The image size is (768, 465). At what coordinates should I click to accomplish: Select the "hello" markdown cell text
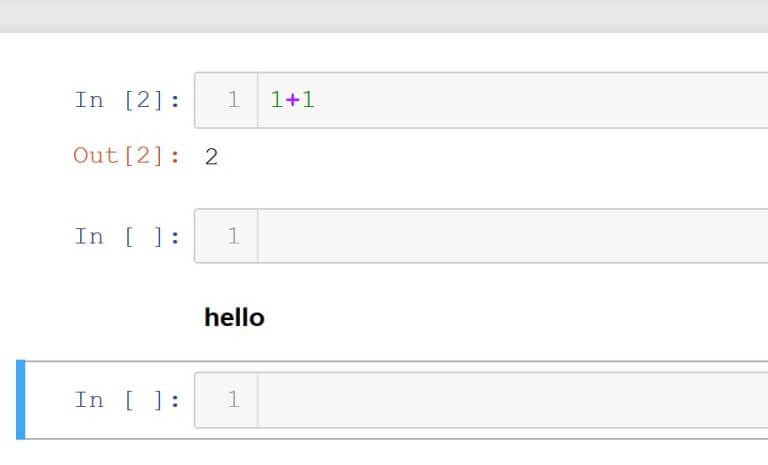(234, 318)
